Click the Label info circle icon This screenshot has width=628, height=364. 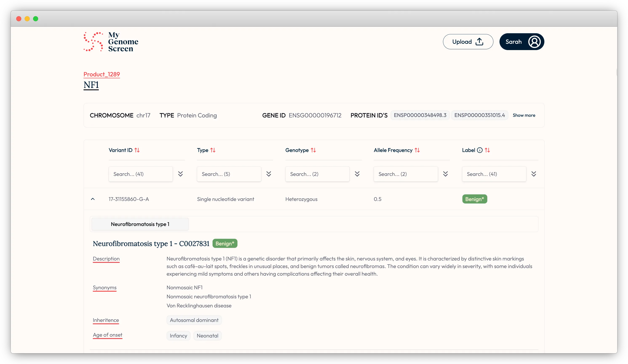coord(480,150)
